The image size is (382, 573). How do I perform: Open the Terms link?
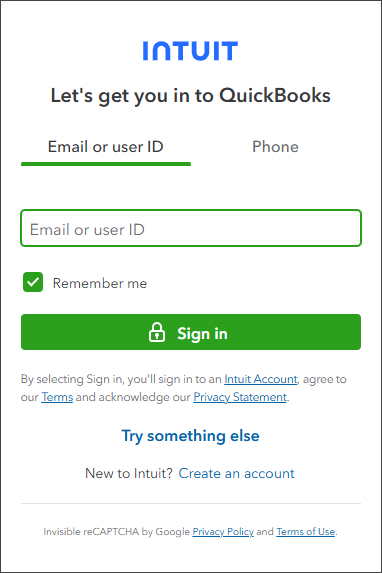pos(57,397)
